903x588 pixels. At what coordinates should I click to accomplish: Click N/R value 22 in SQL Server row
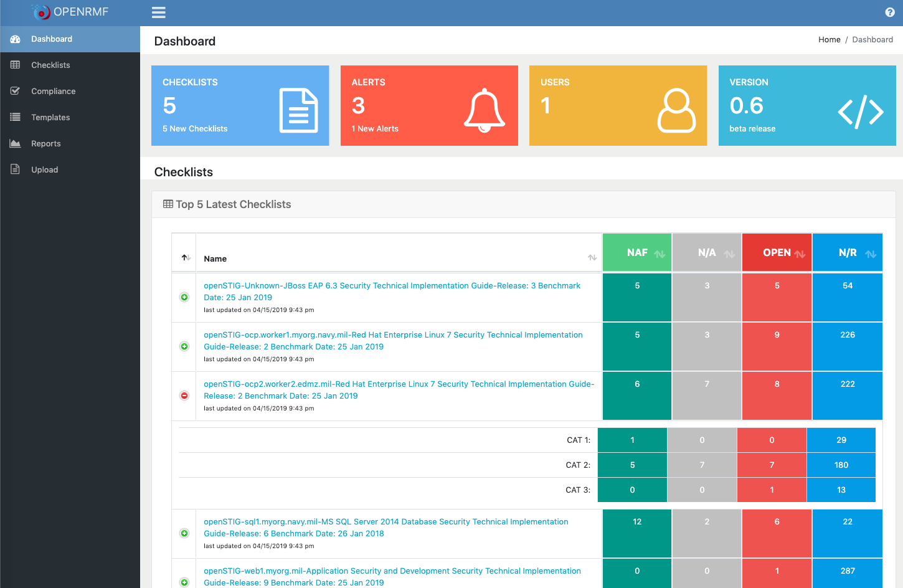coord(848,521)
